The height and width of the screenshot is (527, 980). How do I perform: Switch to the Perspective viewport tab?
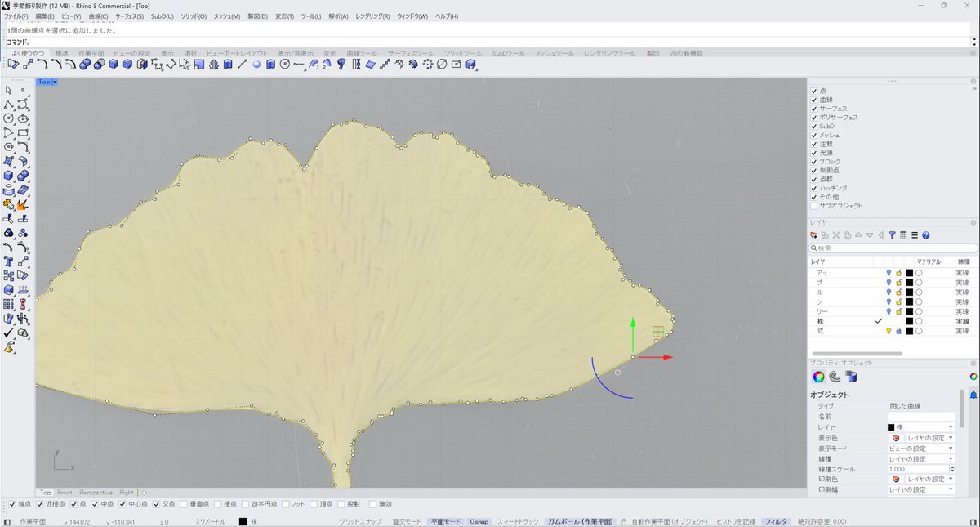tap(96, 493)
